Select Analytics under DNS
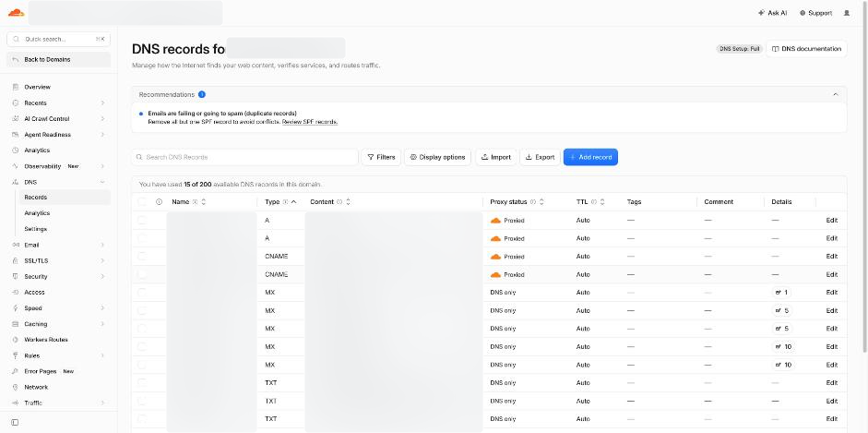 (65, 213)
